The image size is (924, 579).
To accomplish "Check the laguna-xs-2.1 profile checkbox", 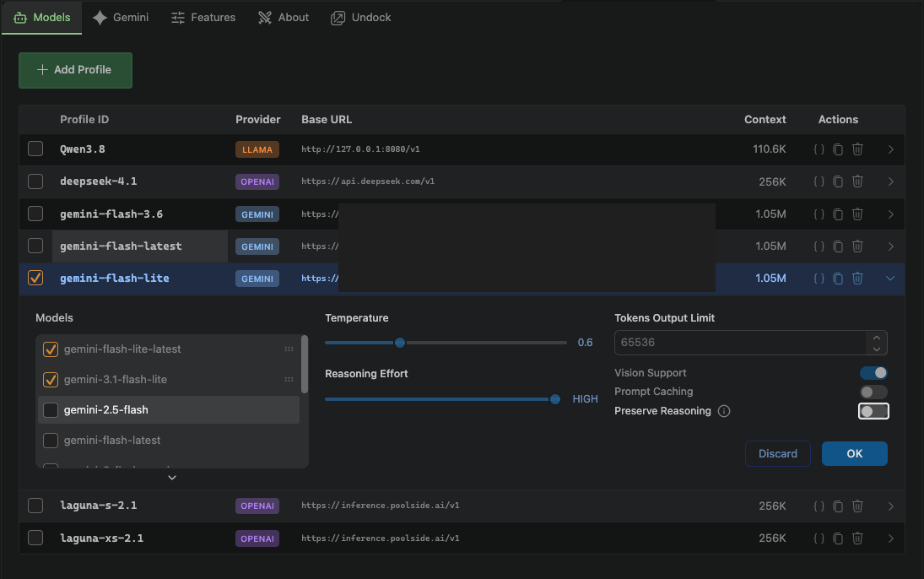I will click(35, 538).
